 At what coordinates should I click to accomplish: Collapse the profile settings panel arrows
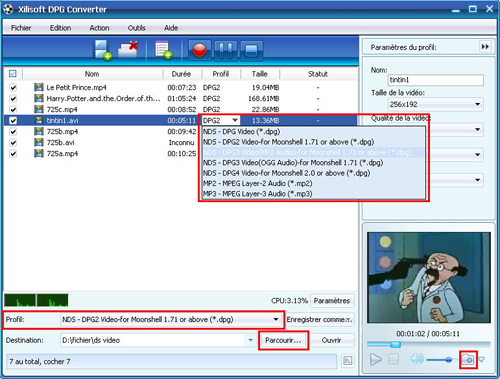tap(485, 47)
